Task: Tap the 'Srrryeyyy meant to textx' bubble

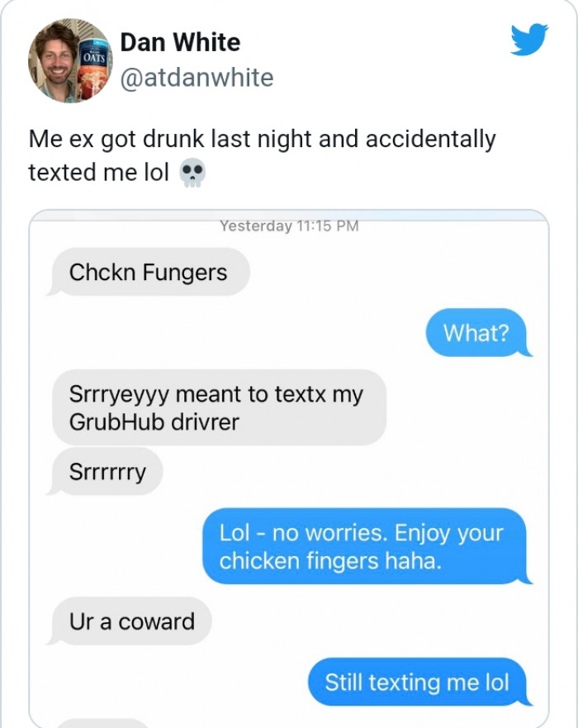Action: [219, 407]
